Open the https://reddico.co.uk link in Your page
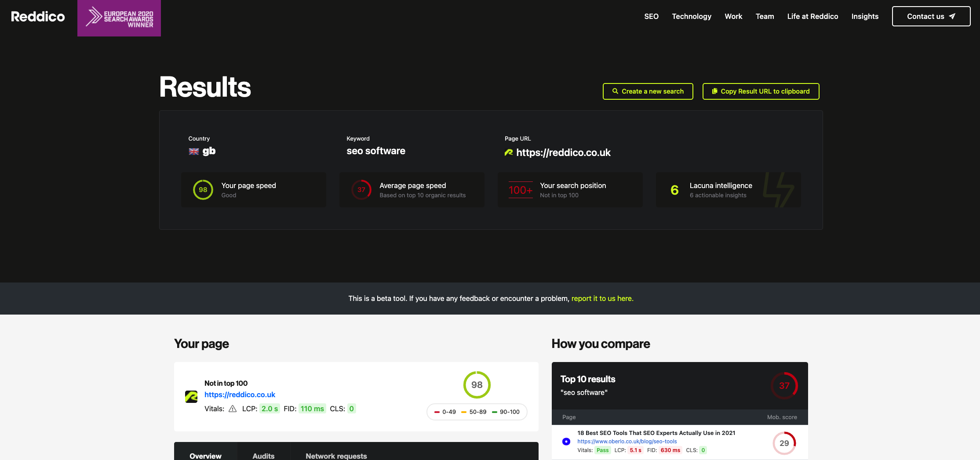Screen dimensions: 980x460 (x=240, y=395)
